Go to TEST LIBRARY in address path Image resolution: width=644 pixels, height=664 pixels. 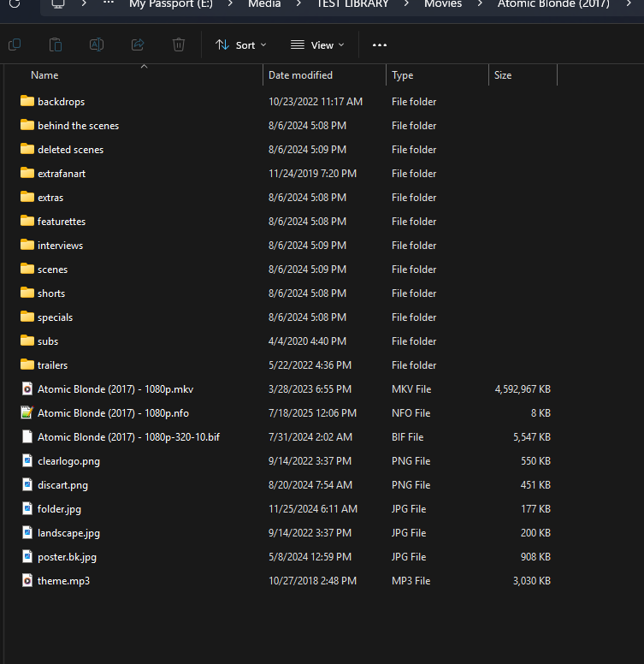tap(353, 4)
